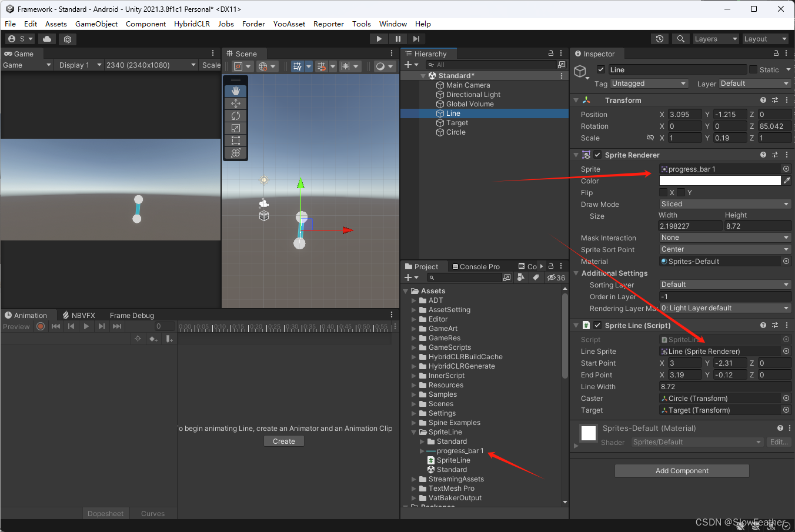
Task: Click the Add keyframe icon in Animation
Action: [153, 339]
